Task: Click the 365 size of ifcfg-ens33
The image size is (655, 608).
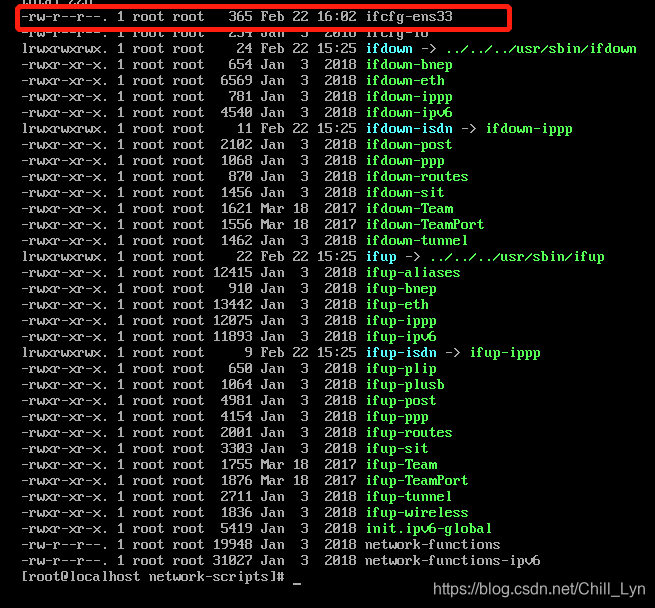Action: point(240,17)
